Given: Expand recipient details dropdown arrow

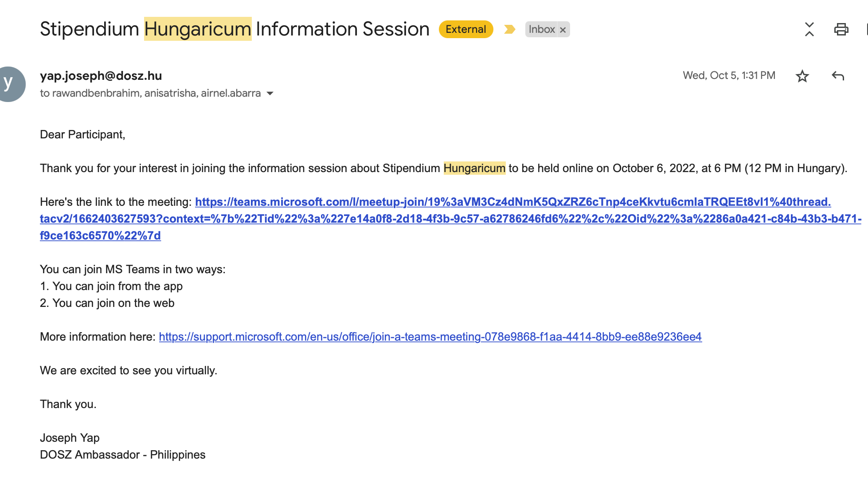Looking at the screenshot, I should pos(270,94).
